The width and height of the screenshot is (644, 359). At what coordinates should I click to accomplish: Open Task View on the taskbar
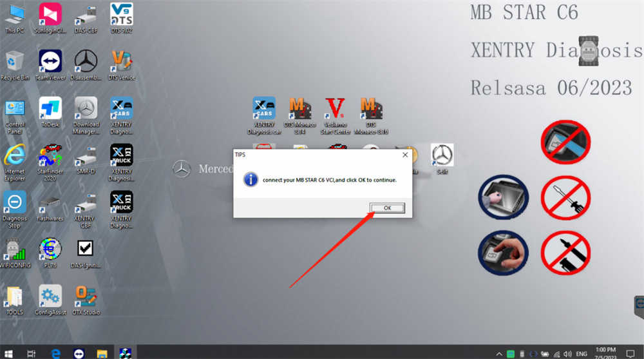pyautogui.click(x=32, y=353)
